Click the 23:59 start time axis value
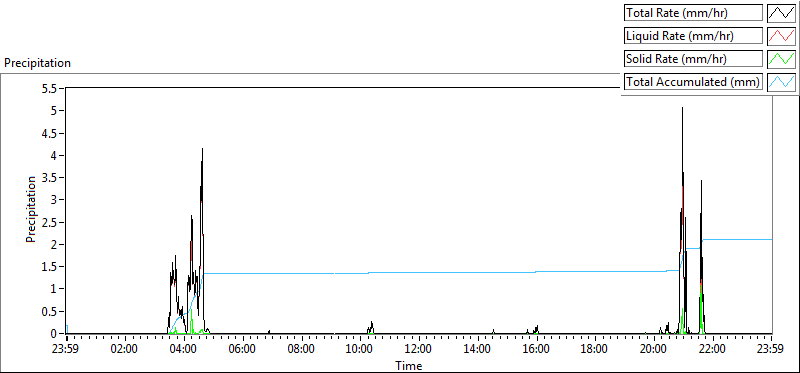 point(66,350)
